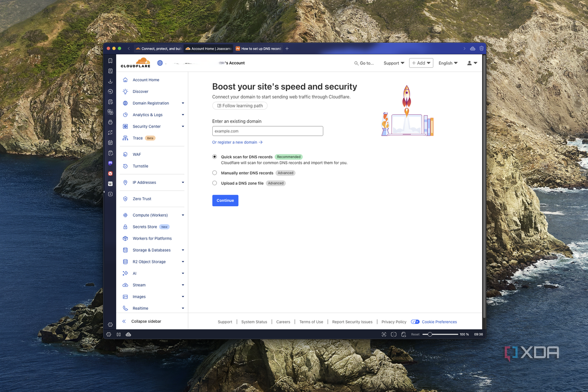Open the Support dropdown
Image resolution: width=588 pixels, height=392 pixels.
pyautogui.click(x=394, y=63)
